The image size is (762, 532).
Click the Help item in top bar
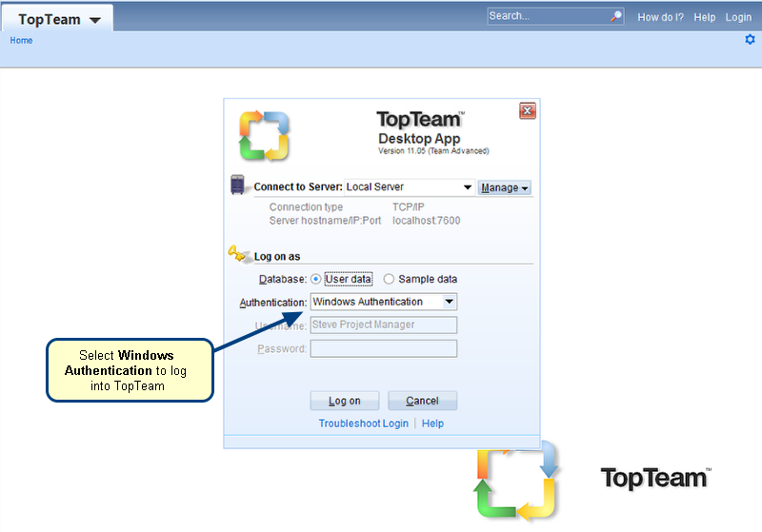pos(705,17)
